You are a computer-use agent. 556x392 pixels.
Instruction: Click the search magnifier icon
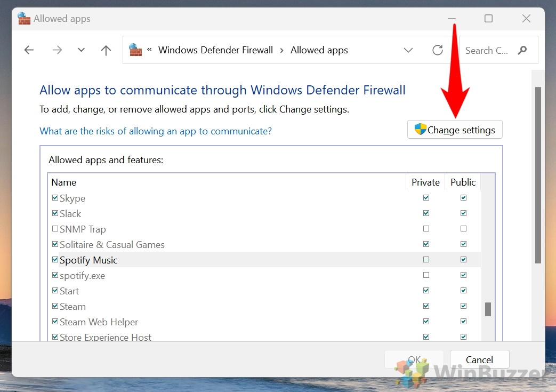point(522,50)
